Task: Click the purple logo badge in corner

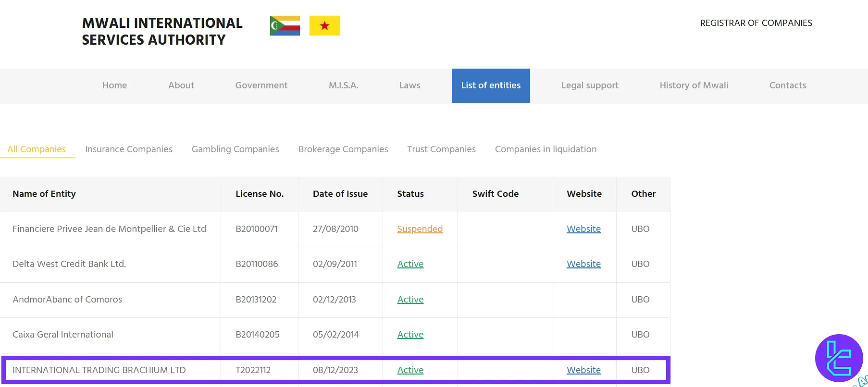Action: (839, 358)
